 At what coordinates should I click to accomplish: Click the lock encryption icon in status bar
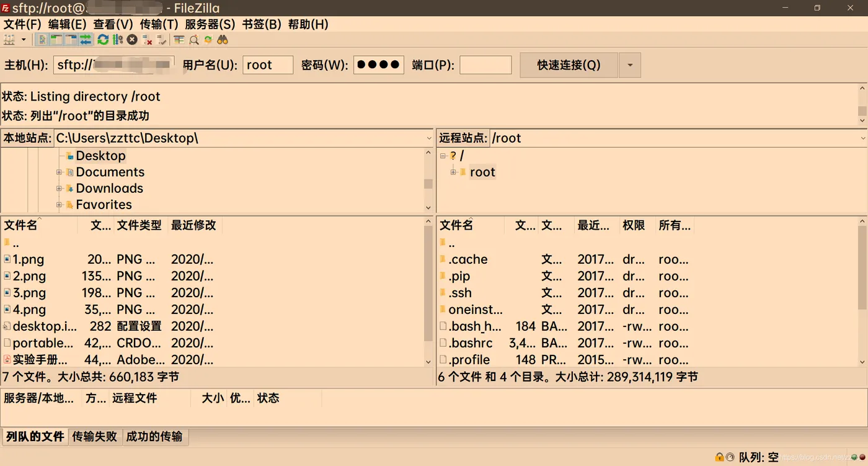(719, 457)
